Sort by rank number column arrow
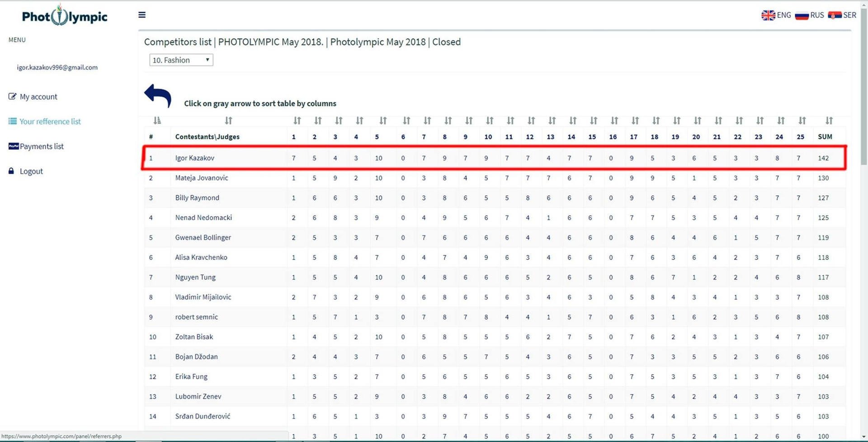 click(x=157, y=121)
